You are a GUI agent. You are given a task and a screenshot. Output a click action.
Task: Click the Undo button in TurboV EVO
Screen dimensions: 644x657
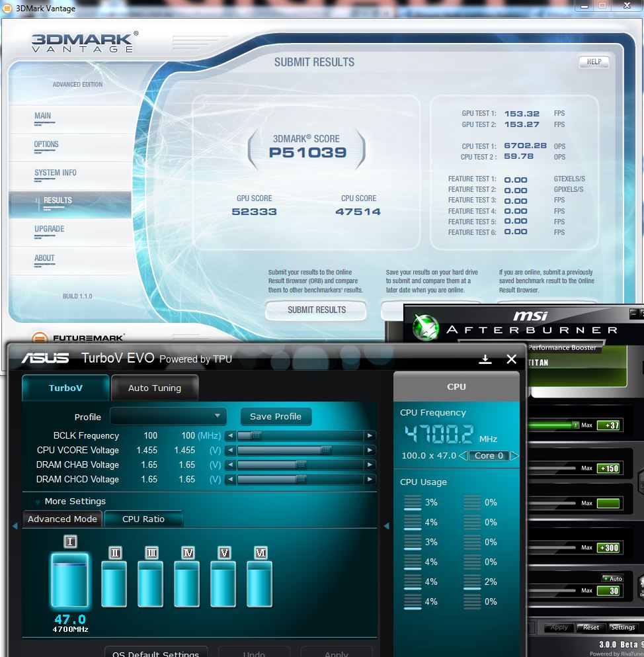(254, 652)
